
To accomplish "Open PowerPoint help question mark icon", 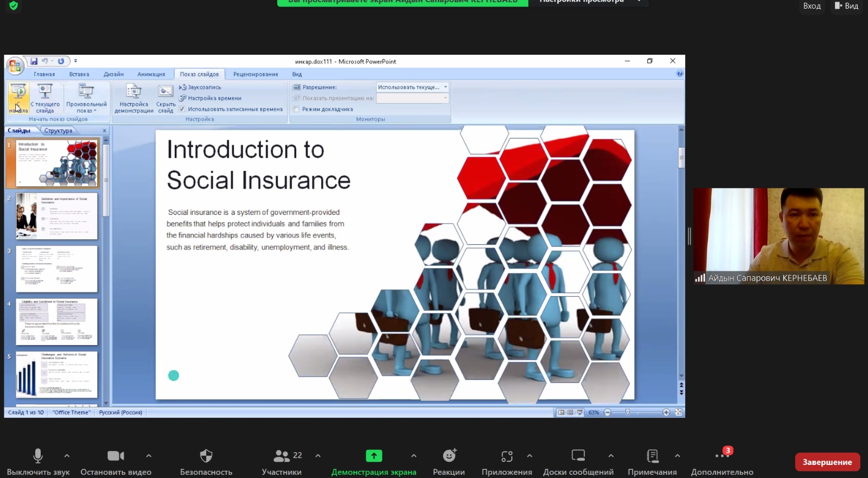I will [x=680, y=74].
